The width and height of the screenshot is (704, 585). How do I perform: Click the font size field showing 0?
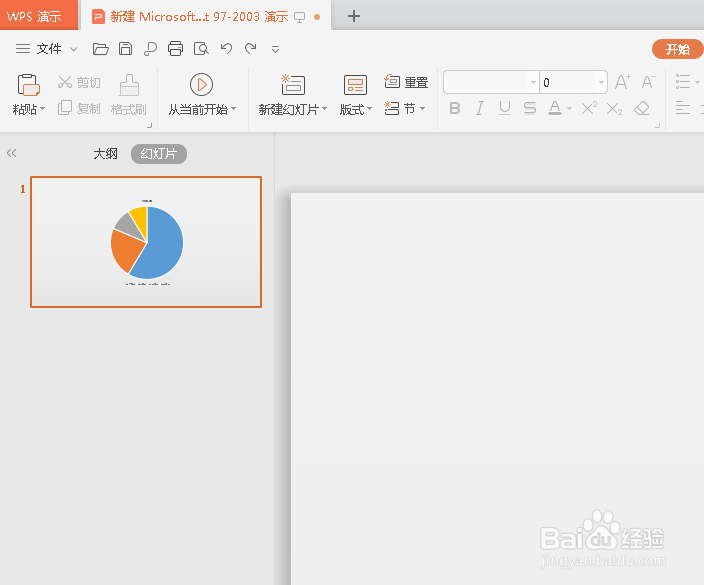(568, 82)
